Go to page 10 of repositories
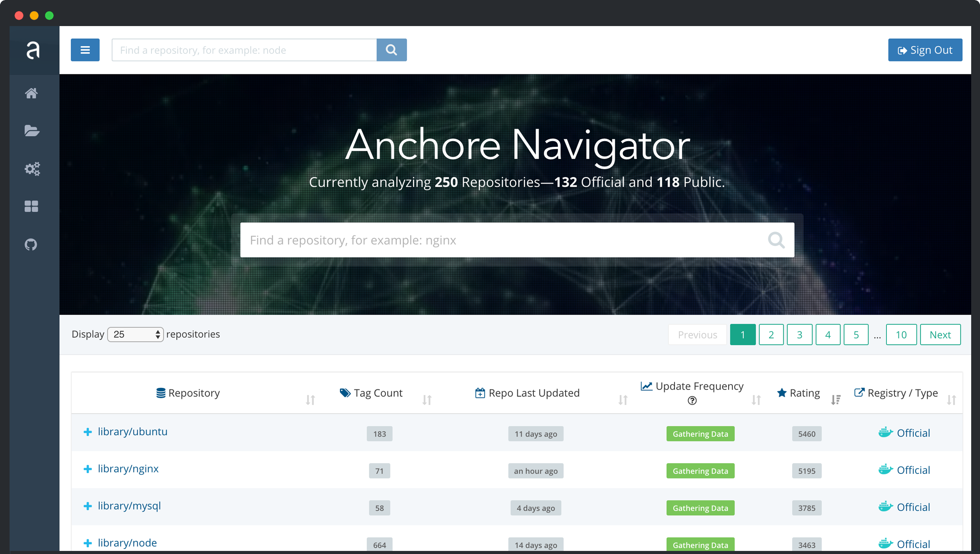980x554 pixels. [901, 335]
